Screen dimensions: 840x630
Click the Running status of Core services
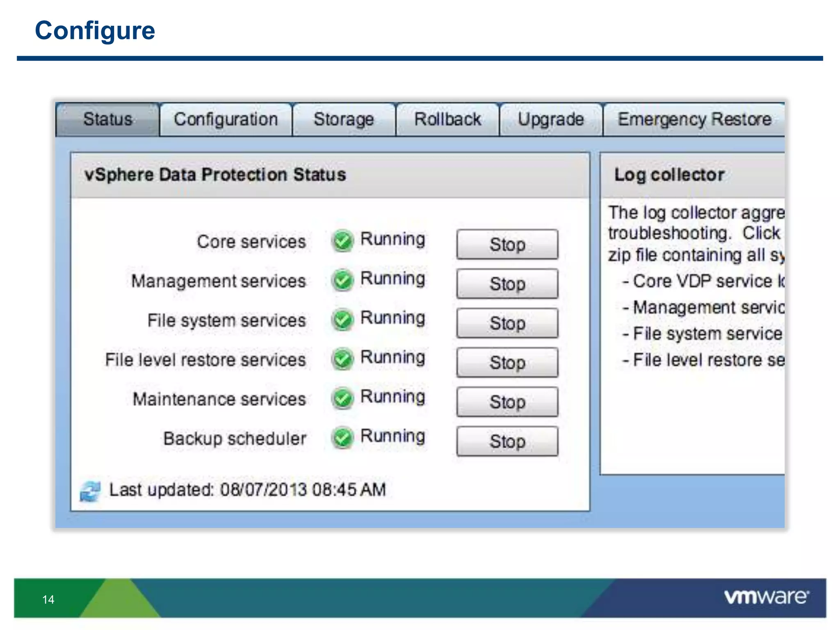393,240
